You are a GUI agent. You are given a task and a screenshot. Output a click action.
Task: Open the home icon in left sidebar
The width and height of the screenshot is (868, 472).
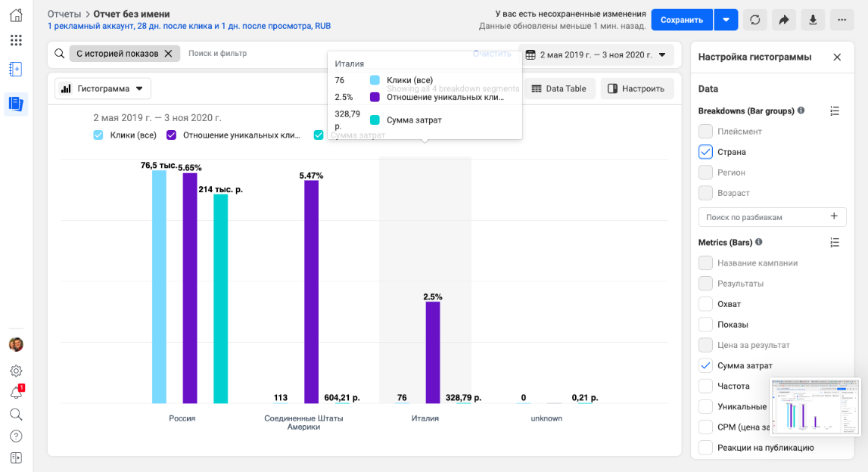pos(16,15)
